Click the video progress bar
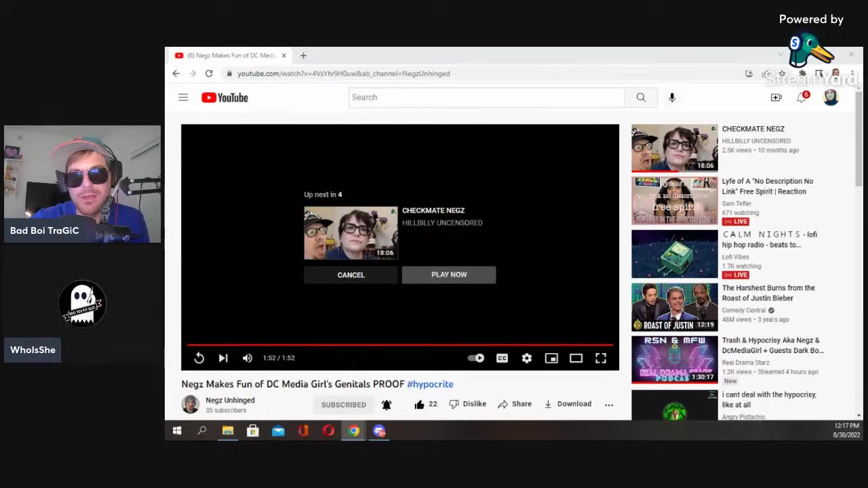 tap(400, 345)
